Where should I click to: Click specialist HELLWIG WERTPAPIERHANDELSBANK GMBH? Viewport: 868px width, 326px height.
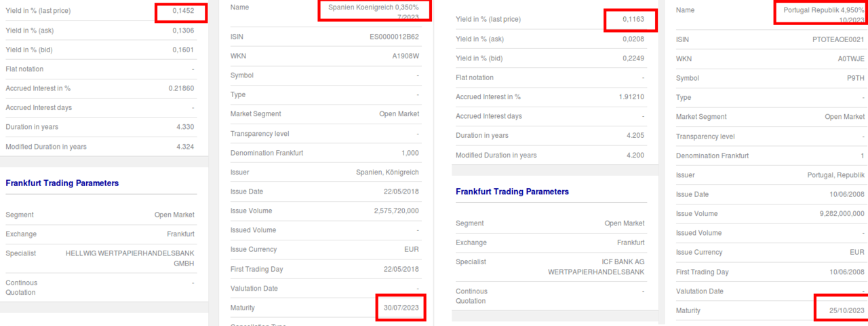(130, 258)
